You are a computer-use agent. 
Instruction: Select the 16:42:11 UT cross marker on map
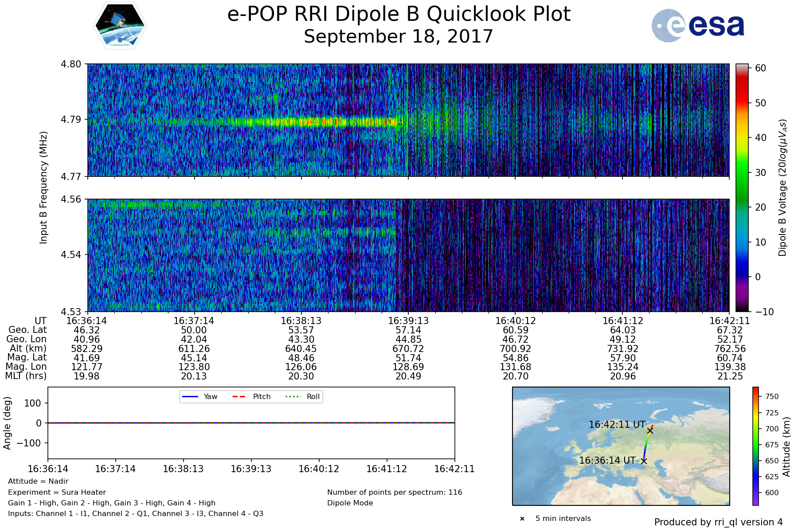tap(650, 430)
